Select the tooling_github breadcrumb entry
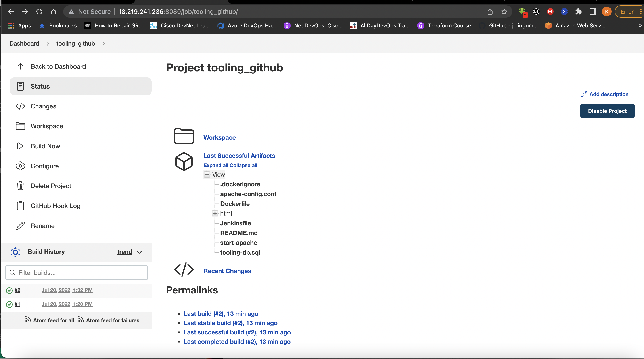 point(75,43)
